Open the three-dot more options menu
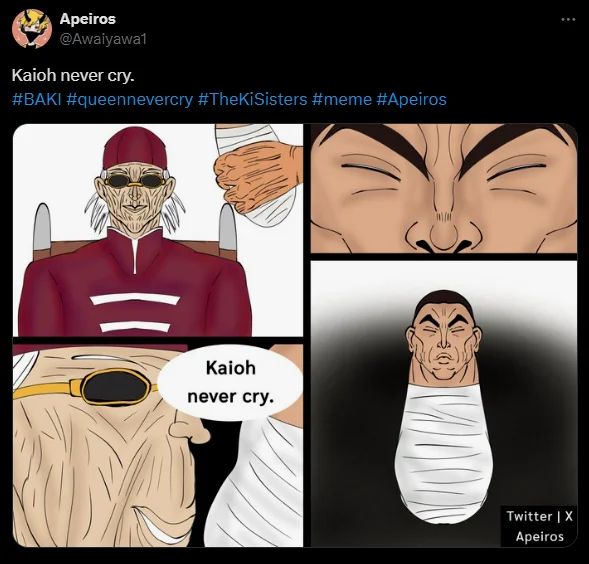589x564 pixels. coord(568,19)
